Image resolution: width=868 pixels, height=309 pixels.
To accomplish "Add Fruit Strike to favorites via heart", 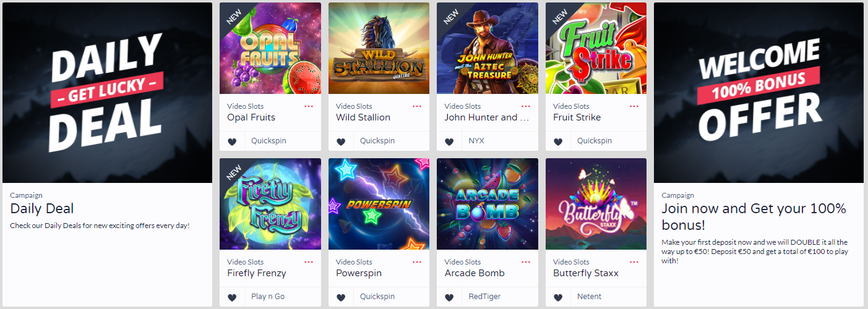I will [558, 142].
